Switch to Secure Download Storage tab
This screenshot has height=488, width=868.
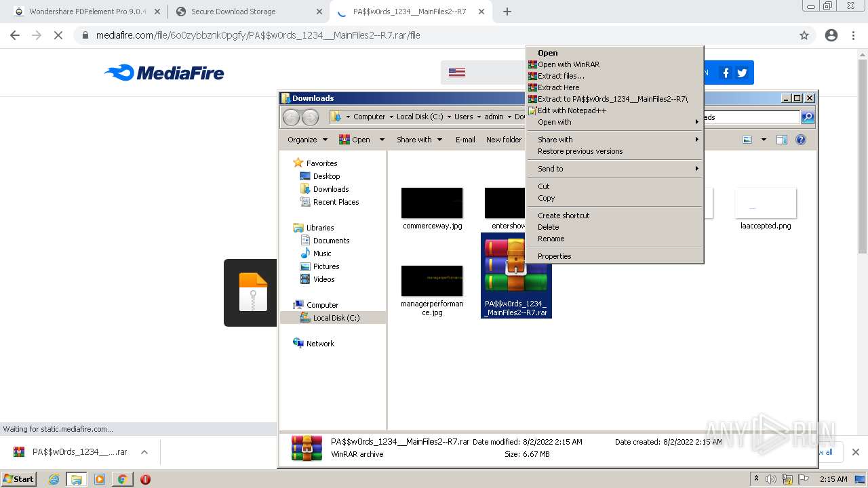click(x=249, y=12)
